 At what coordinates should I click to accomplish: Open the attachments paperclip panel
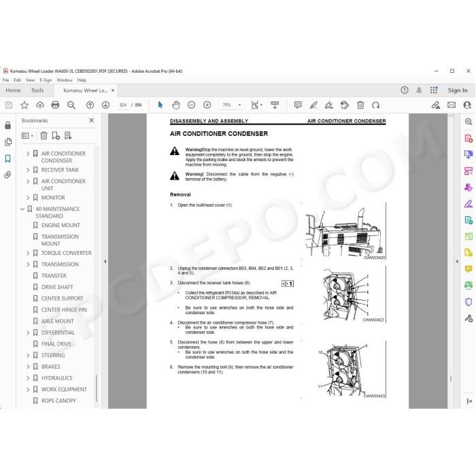7,175
